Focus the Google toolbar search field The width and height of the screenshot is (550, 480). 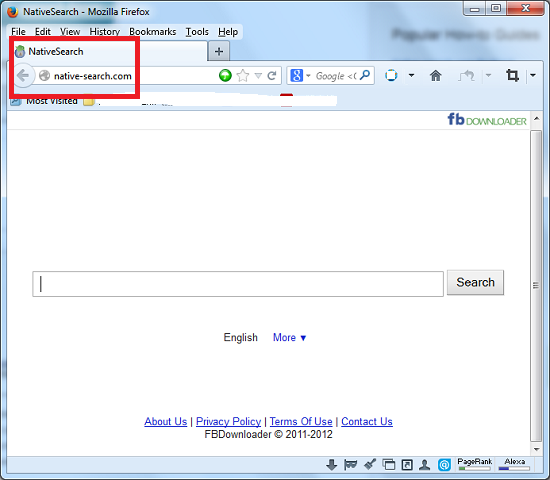pos(335,75)
